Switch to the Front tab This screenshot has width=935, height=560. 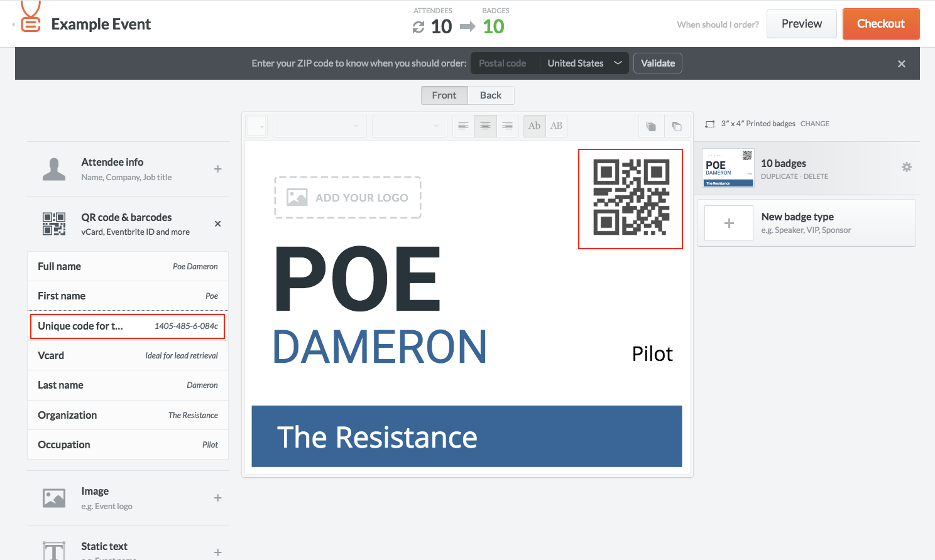444,95
